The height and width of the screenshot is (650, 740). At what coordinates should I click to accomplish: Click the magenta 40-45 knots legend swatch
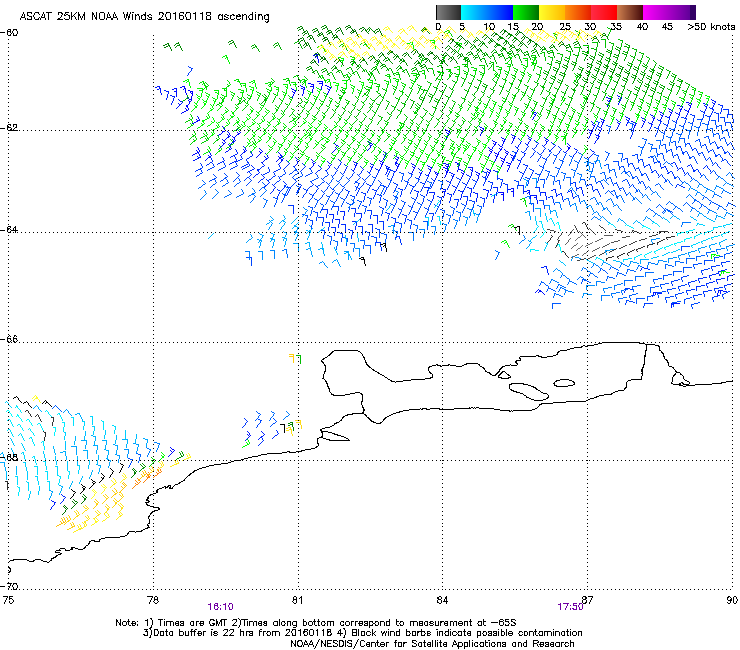pos(656,12)
